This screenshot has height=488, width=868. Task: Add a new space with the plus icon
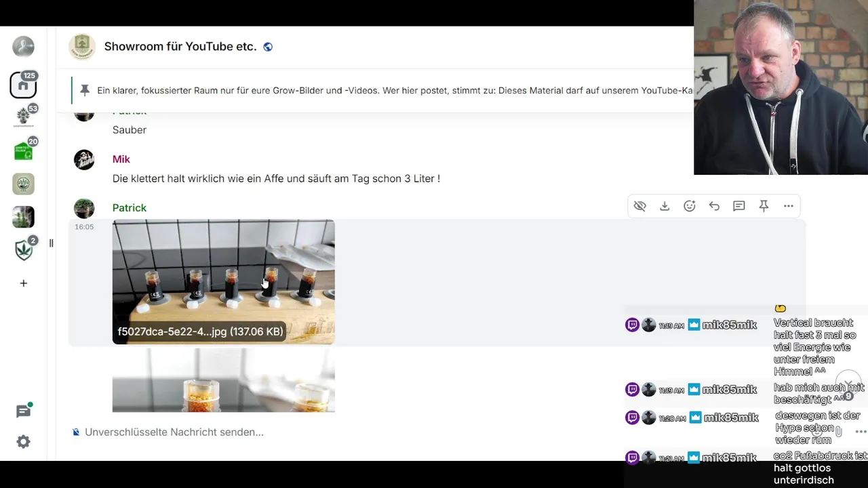tap(23, 283)
